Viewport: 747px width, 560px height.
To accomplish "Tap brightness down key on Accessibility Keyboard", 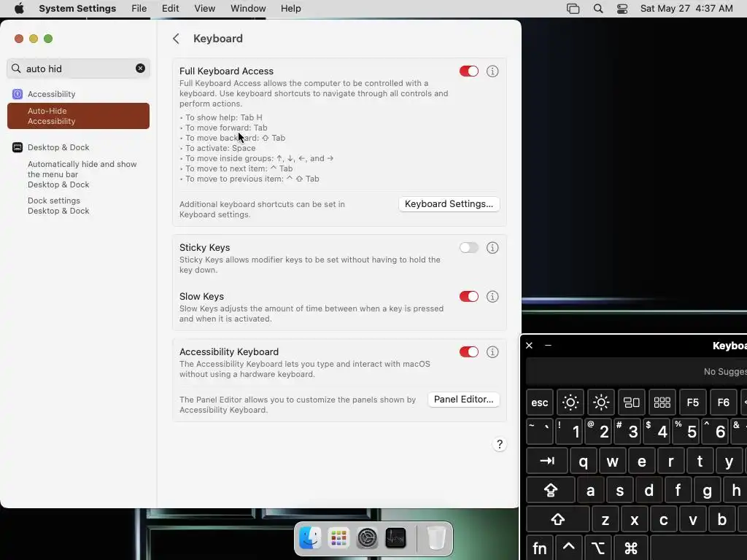I will [x=570, y=402].
